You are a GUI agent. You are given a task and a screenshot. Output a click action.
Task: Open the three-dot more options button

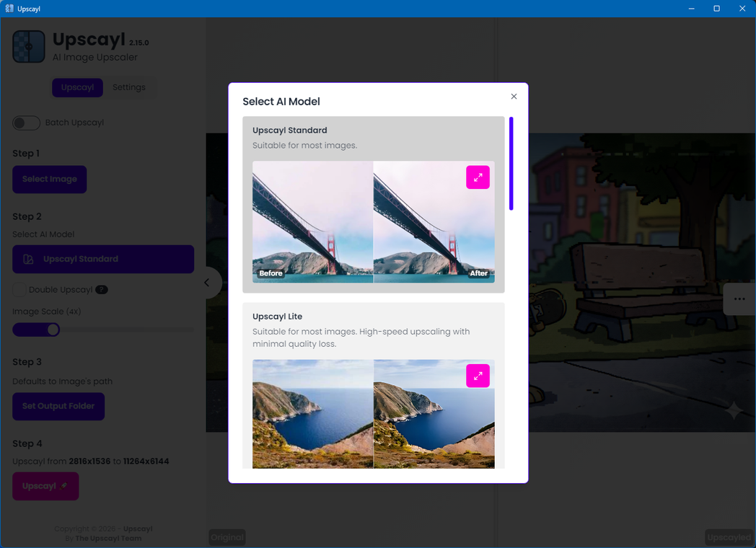[739, 299]
